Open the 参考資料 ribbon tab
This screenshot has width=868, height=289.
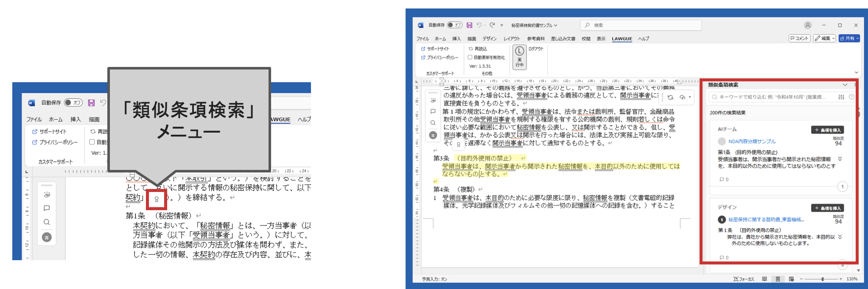pyautogui.click(x=536, y=39)
